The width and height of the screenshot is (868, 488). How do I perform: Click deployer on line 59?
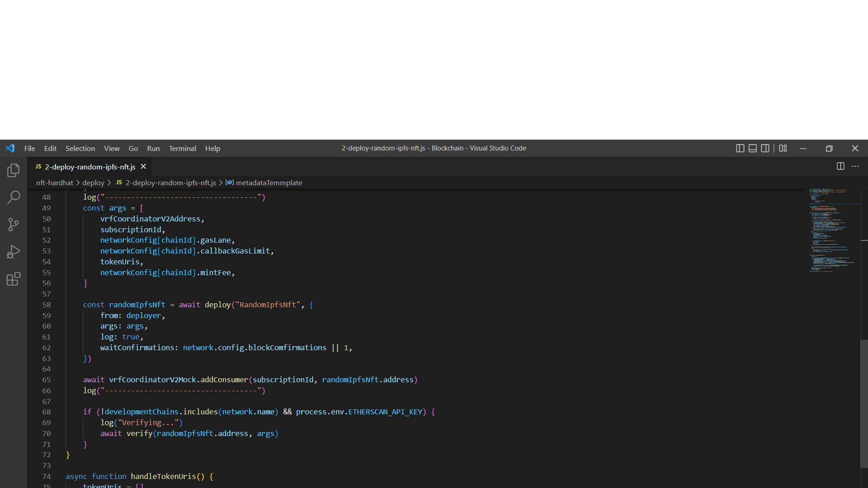(143, 315)
